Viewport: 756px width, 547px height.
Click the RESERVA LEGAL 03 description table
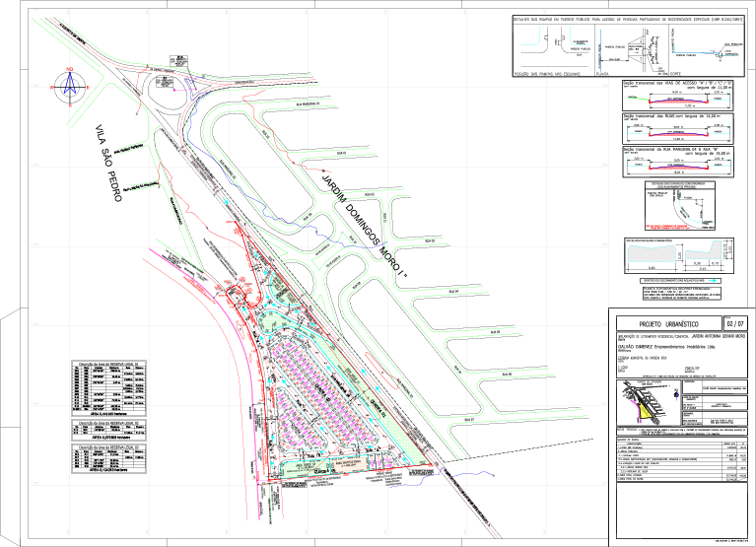tap(108, 458)
